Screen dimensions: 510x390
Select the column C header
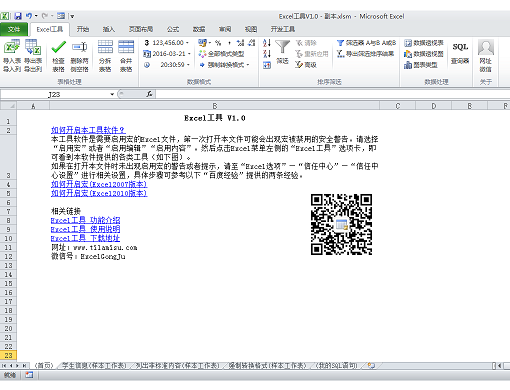pyautogui.click(x=397, y=106)
